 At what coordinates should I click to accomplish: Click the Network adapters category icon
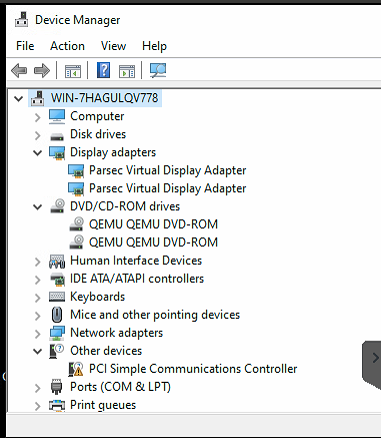click(x=57, y=333)
